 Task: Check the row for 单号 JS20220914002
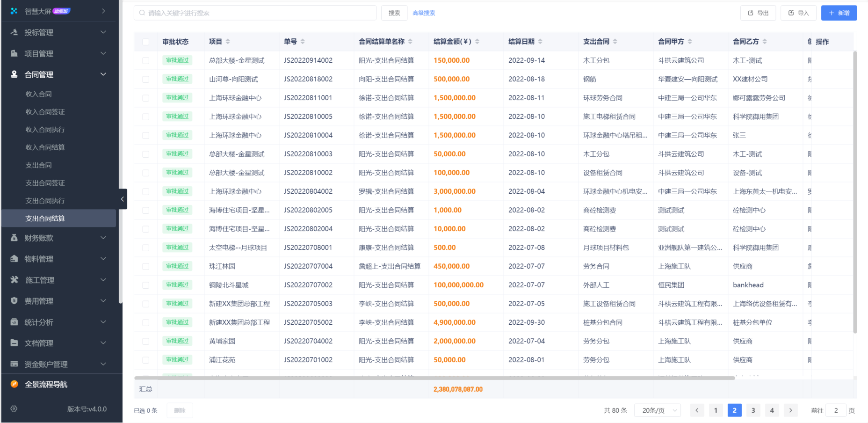(145, 60)
